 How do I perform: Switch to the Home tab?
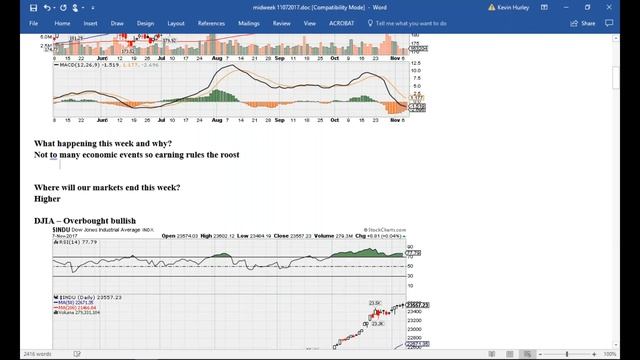(62, 23)
